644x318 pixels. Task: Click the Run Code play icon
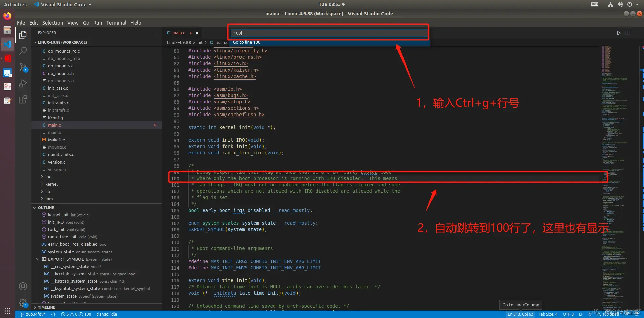coord(619,33)
